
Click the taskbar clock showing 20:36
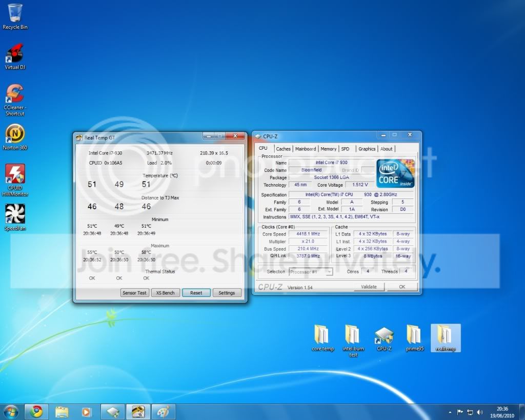[502, 412]
